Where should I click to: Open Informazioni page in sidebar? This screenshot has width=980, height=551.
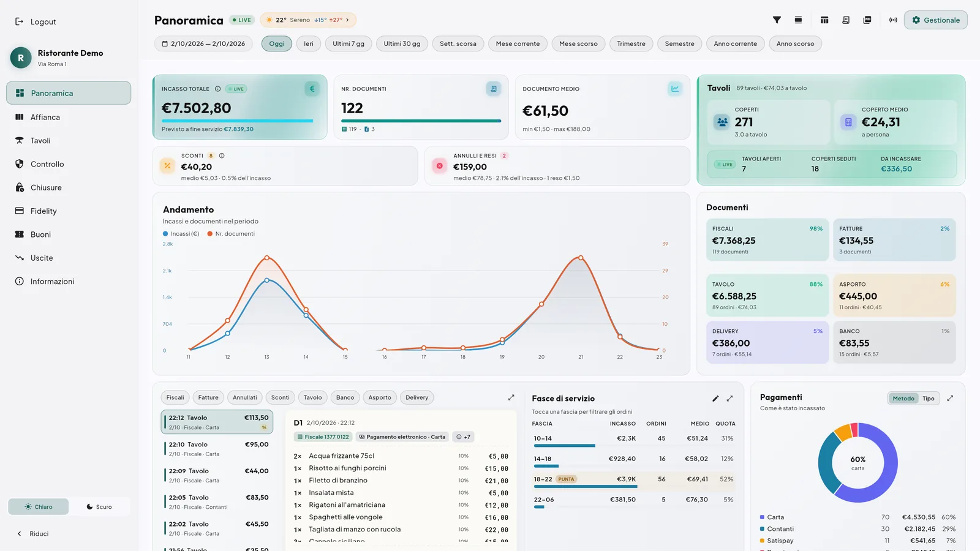69,281
